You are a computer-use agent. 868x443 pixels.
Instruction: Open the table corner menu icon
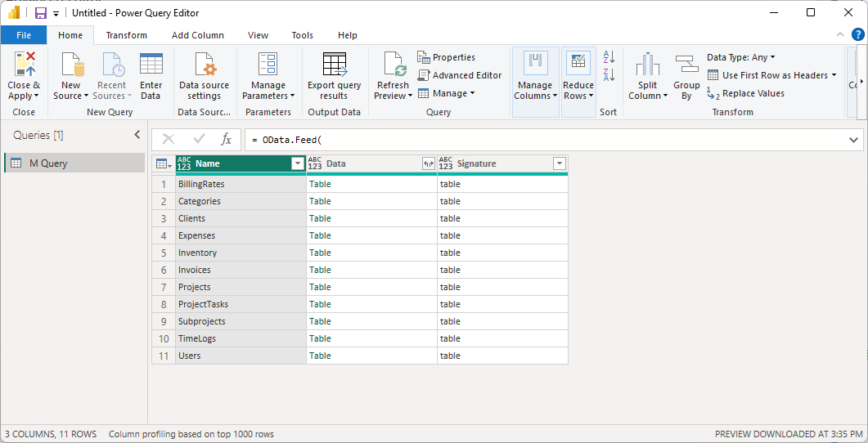(164, 163)
